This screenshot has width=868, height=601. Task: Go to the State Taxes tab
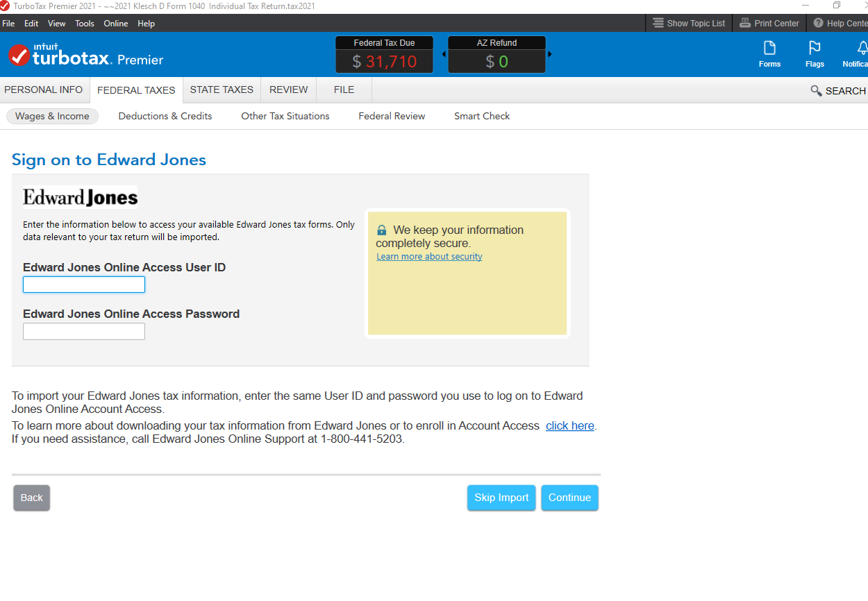(x=222, y=90)
